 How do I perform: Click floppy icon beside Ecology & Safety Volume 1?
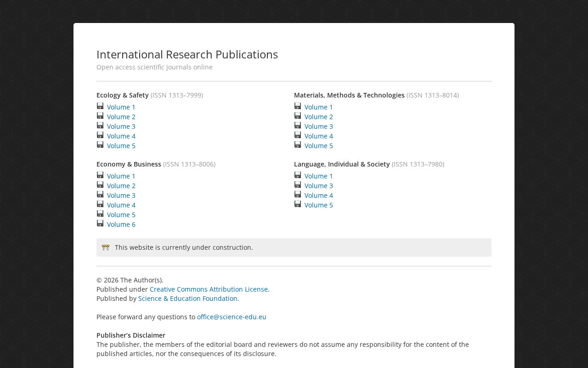click(x=100, y=106)
